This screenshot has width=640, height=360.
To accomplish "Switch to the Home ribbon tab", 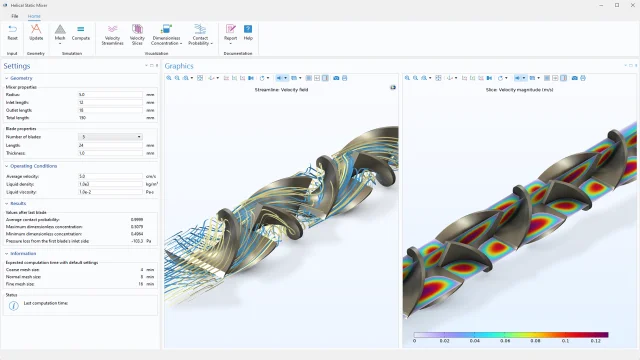I will tap(34, 16).
